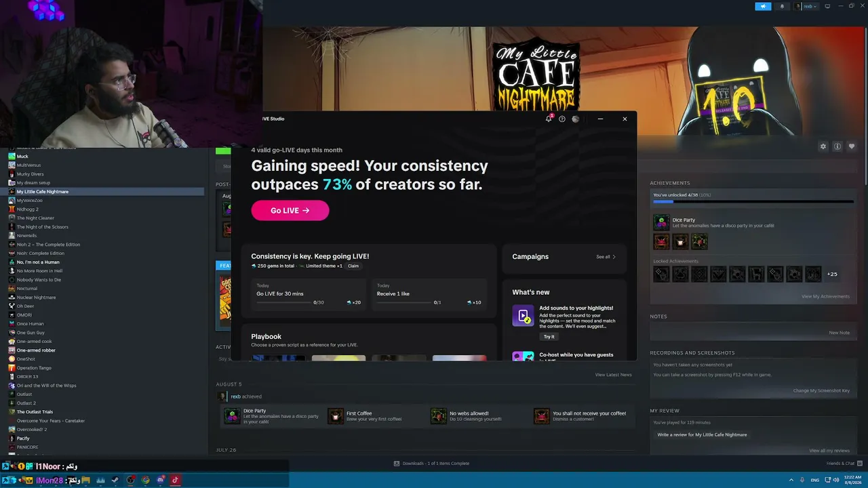Click Try It for highlight sounds
The height and width of the screenshot is (488, 868).
pos(549,337)
